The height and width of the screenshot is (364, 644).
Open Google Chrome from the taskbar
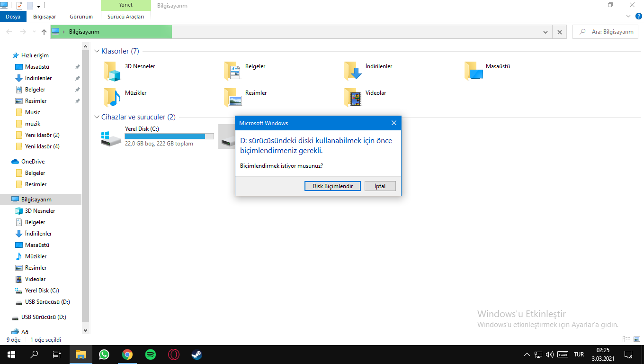pos(127,355)
